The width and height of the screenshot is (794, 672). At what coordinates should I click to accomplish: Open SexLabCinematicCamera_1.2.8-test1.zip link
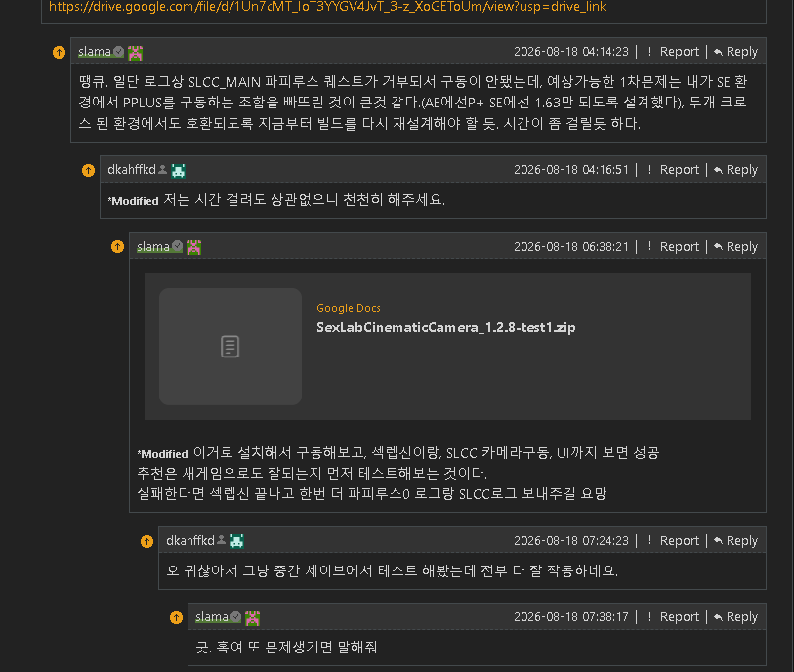[445, 327]
